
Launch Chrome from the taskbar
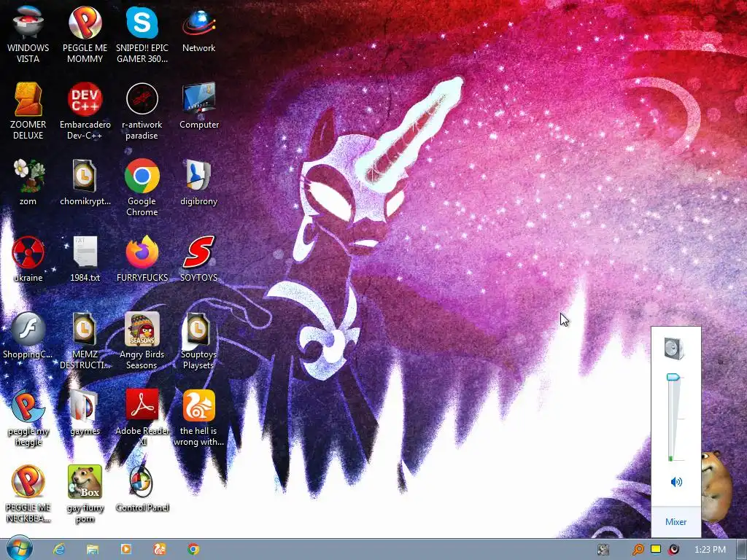point(193,549)
